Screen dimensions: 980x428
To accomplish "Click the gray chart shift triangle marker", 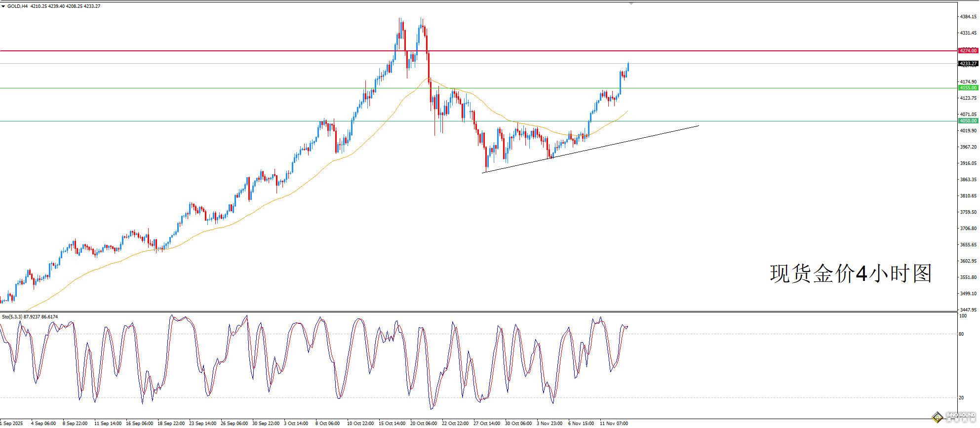I will (x=630, y=3).
